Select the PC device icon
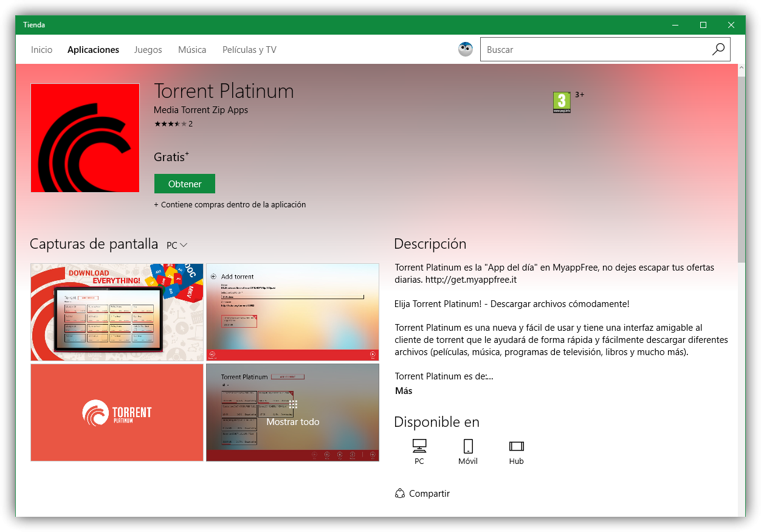This screenshot has width=761, height=532. 419,446
